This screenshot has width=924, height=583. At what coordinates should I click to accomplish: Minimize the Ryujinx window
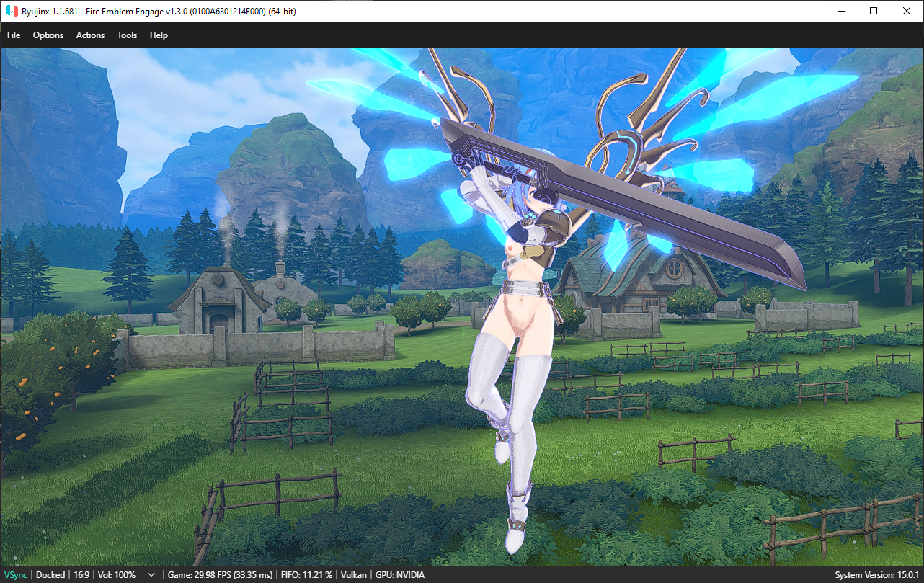[840, 12]
